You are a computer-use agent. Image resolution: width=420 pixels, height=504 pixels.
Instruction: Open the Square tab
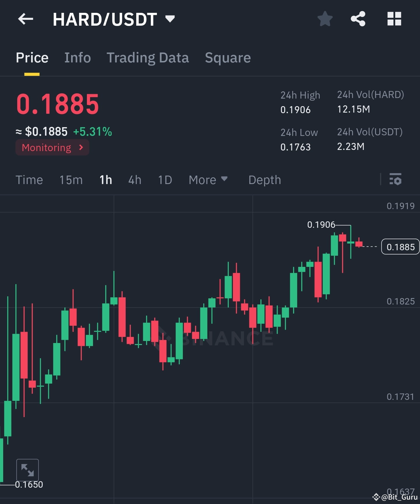click(228, 57)
